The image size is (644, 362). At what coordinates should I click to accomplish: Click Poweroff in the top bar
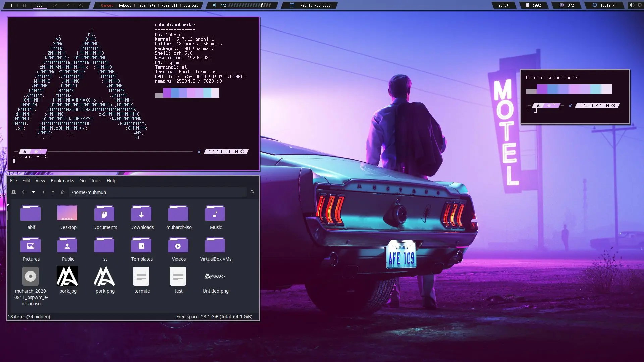tap(169, 5)
